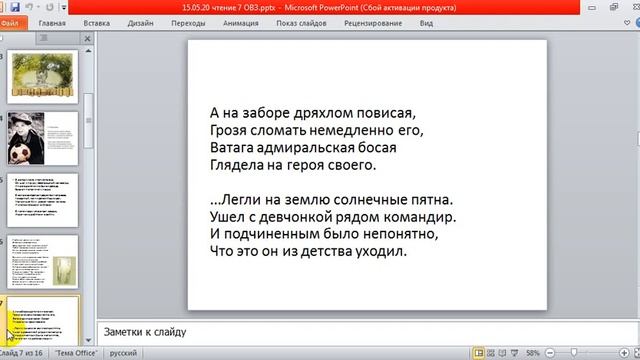Collapse the ribbon with the caret icon
Viewport: 640px width, 360px height.
627,23
